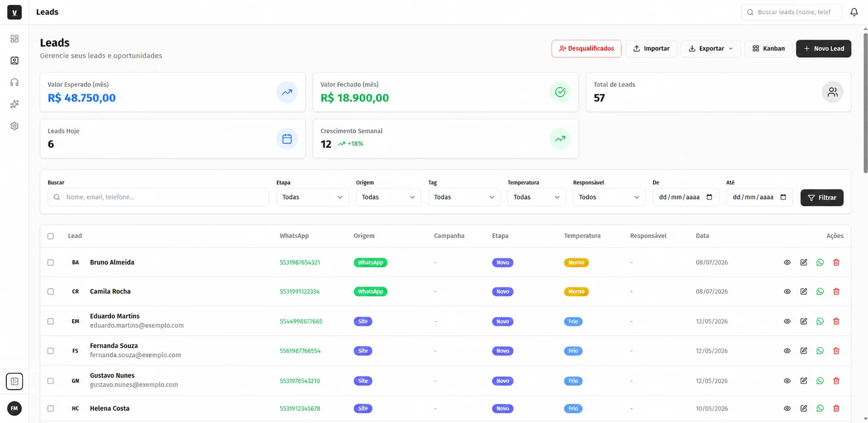Edit the Helena Costa lead

point(804,409)
